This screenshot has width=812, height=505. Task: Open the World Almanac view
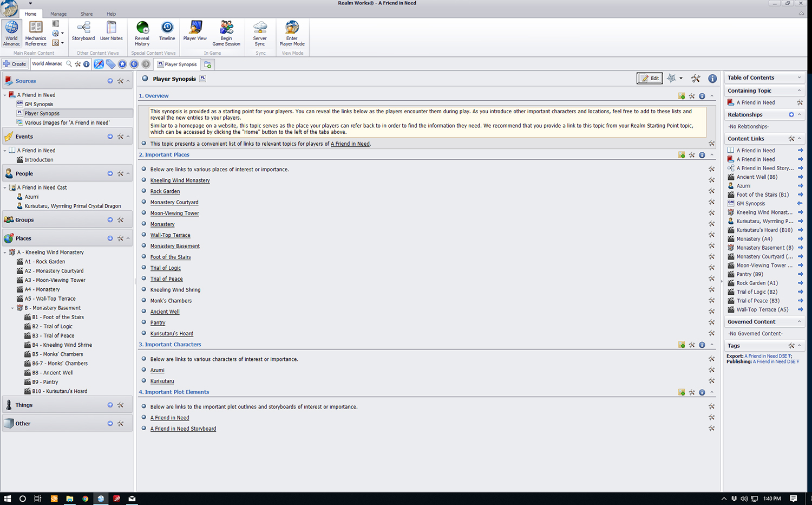click(11, 34)
